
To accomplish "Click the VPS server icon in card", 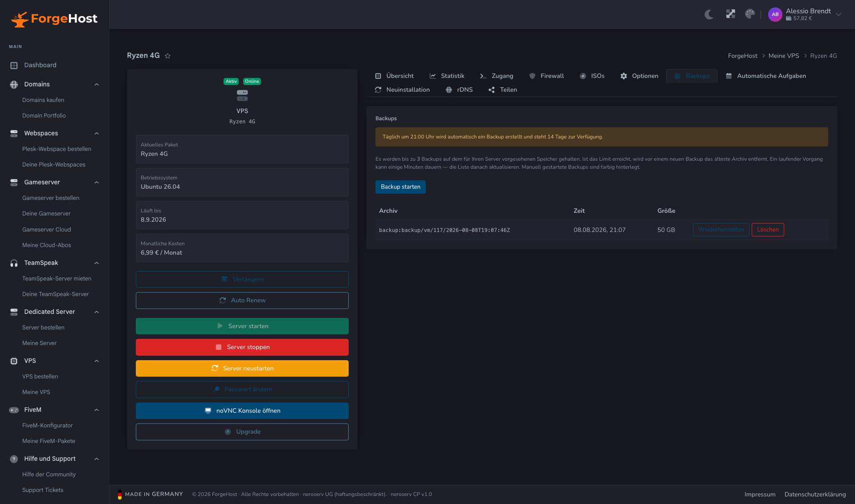I will pyautogui.click(x=242, y=95).
